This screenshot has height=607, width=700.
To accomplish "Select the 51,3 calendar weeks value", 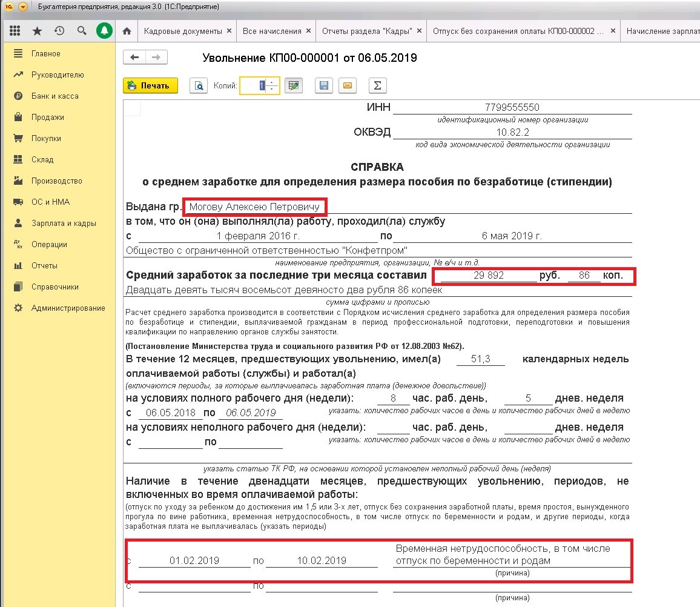I will [x=480, y=359].
